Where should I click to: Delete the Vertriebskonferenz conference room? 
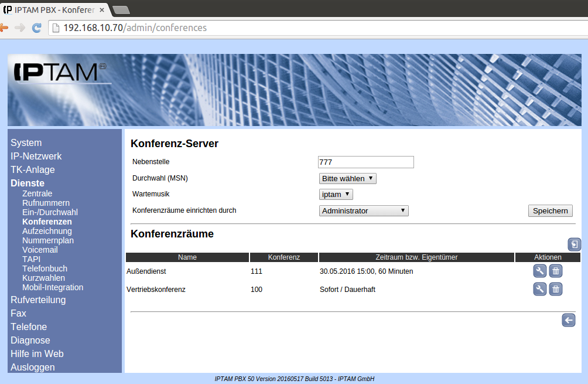pyautogui.click(x=556, y=289)
